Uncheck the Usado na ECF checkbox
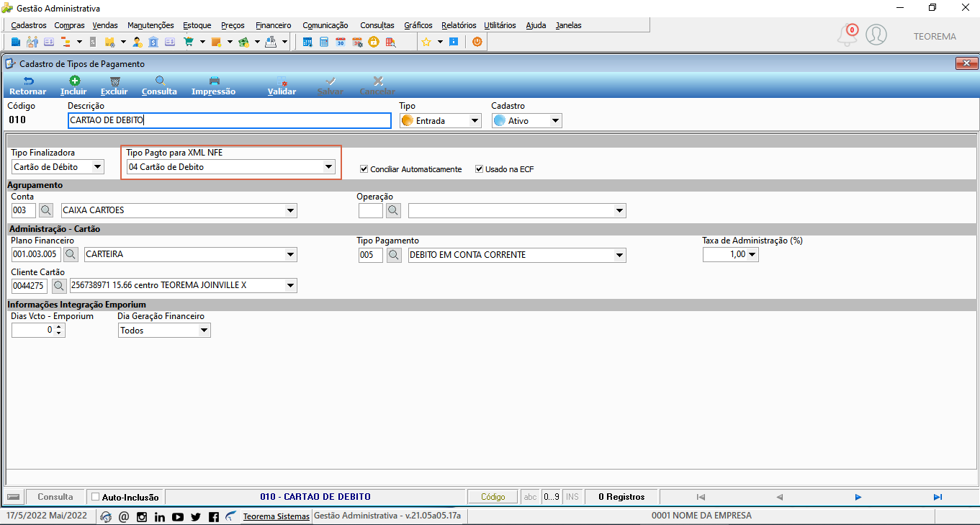980x525 pixels. click(x=480, y=169)
